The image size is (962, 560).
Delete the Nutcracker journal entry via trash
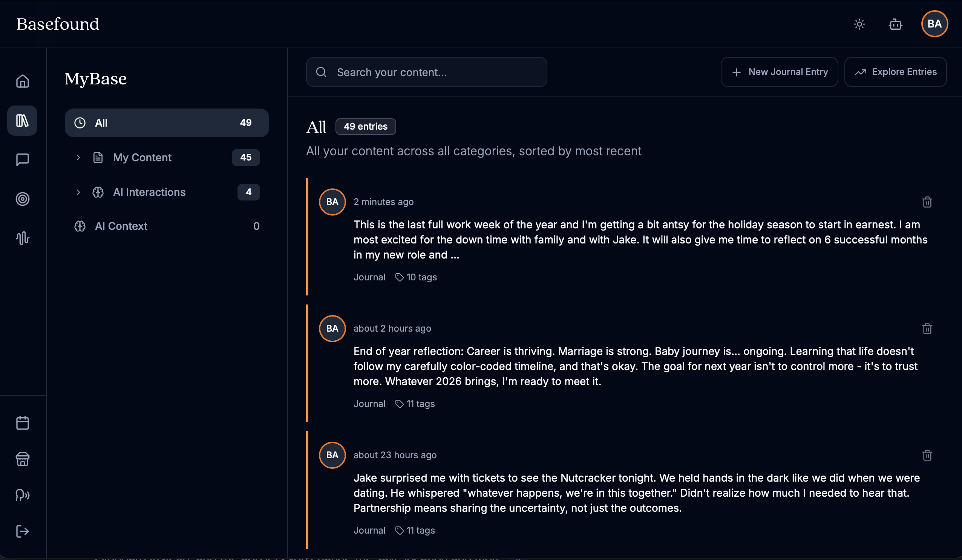pyautogui.click(x=927, y=455)
